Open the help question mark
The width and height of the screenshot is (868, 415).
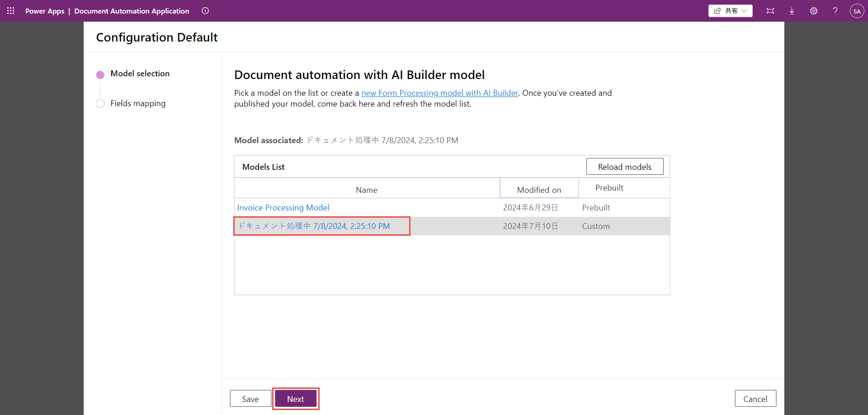(835, 11)
